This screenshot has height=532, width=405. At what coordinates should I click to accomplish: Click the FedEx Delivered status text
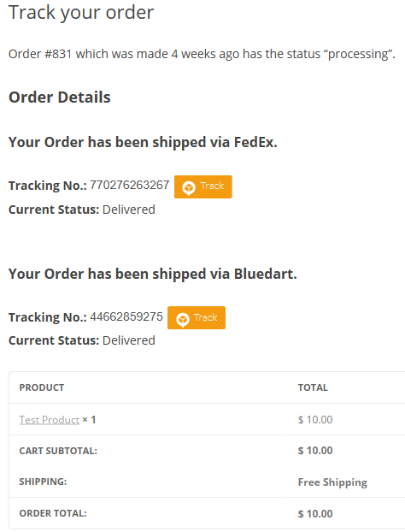129,210
